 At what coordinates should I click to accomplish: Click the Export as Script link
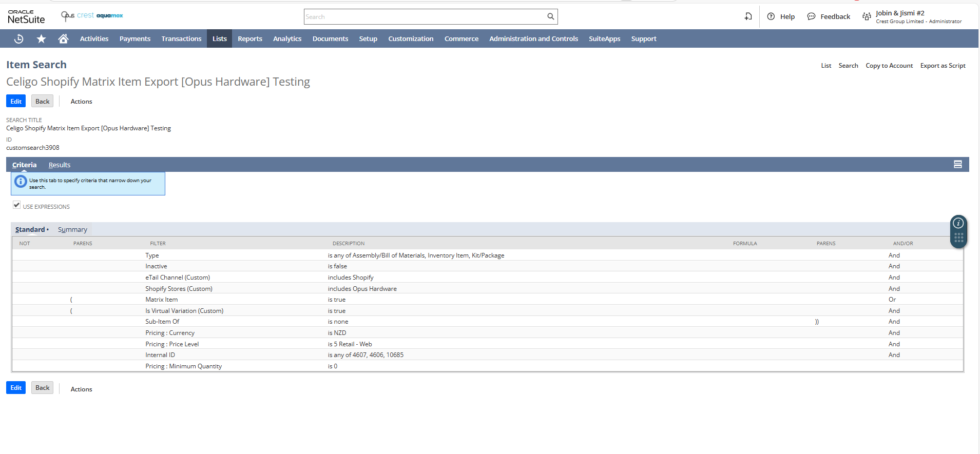click(943, 66)
